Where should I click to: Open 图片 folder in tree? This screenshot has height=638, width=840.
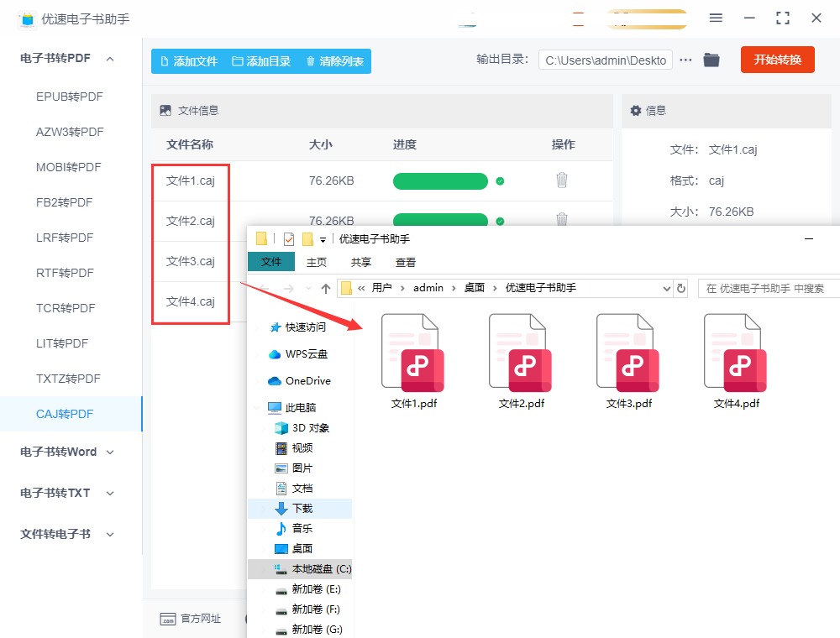click(x=293, y=468)
